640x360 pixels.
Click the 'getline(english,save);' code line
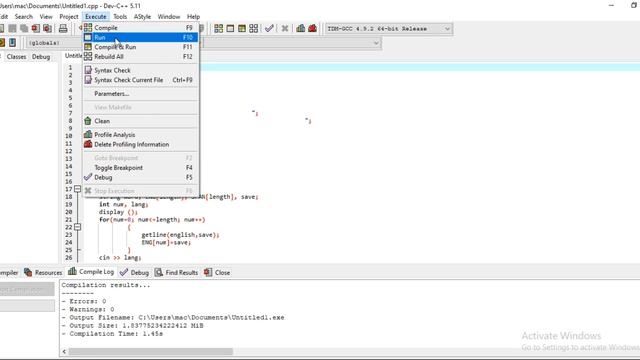coord(180,235)
